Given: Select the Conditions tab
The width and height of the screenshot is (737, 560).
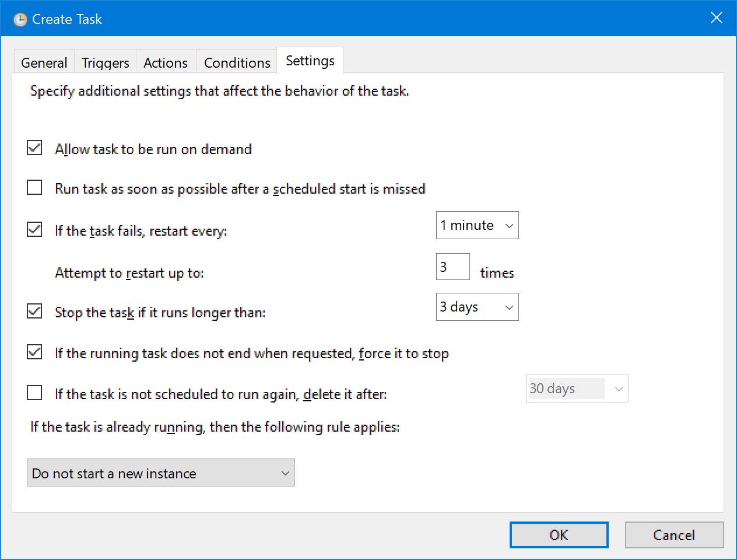Looking at the screenshot, I should tap(237, 62).
